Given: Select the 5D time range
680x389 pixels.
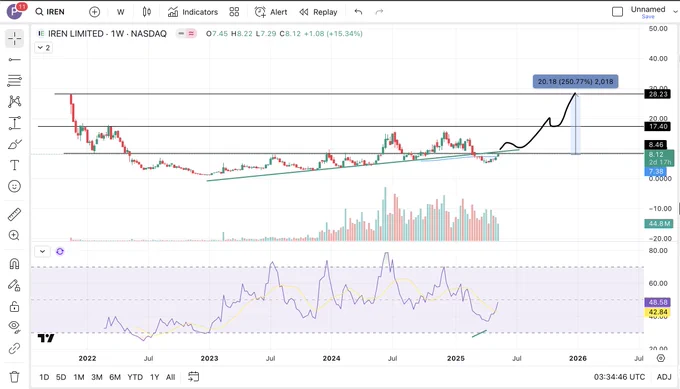Looking at the screenshot, I should (x=61, y=377).
